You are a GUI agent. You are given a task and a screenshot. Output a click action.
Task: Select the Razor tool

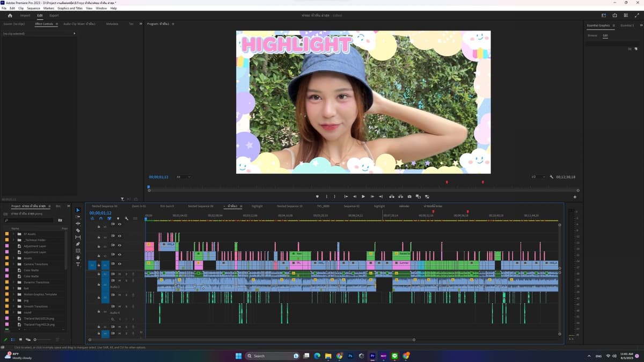click(78, 230)
